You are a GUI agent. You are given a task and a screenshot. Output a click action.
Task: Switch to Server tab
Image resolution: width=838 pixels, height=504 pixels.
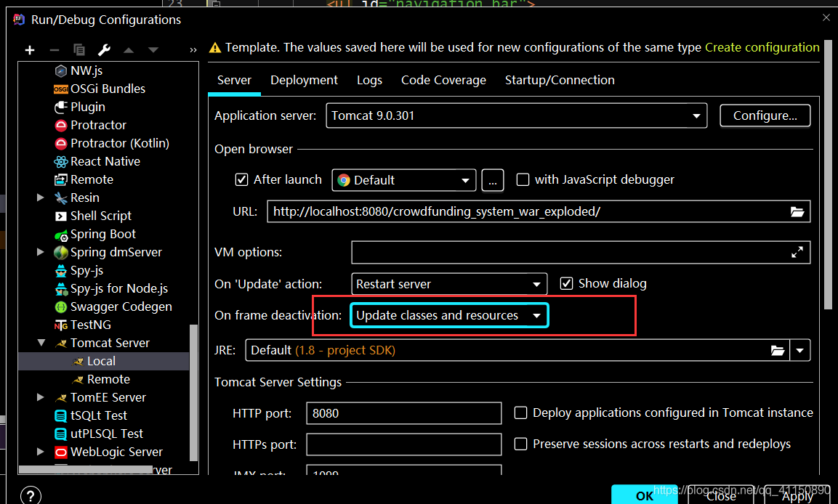pos(234,80)
